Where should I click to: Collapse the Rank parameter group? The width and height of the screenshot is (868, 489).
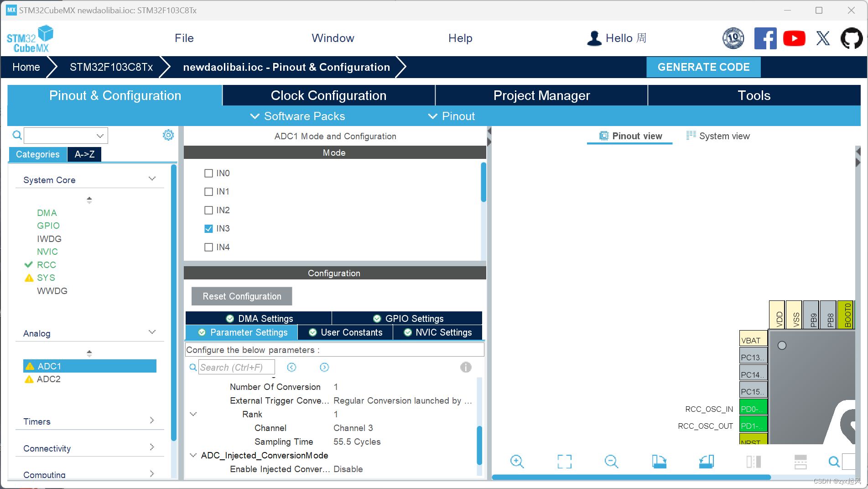193,414
